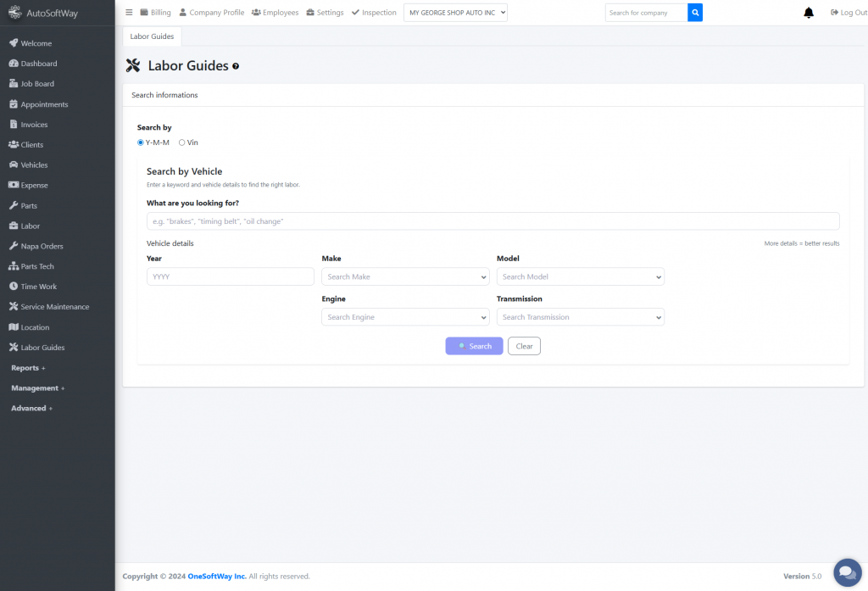Image resolution: width=868 pixels, height=591 pixels.
Task: Click the help question mark beside Labor Guides
Action: click(x=236, y=66)
